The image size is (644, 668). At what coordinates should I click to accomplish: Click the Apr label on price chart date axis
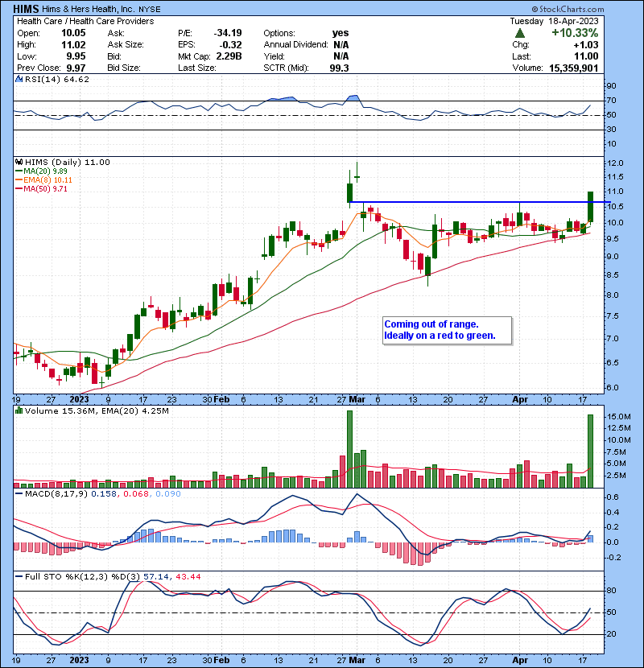tap(520, 400)
